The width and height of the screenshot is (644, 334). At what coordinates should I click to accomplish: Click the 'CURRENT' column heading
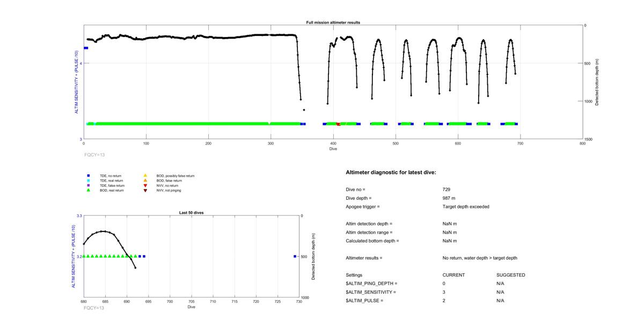pos(453,275)
